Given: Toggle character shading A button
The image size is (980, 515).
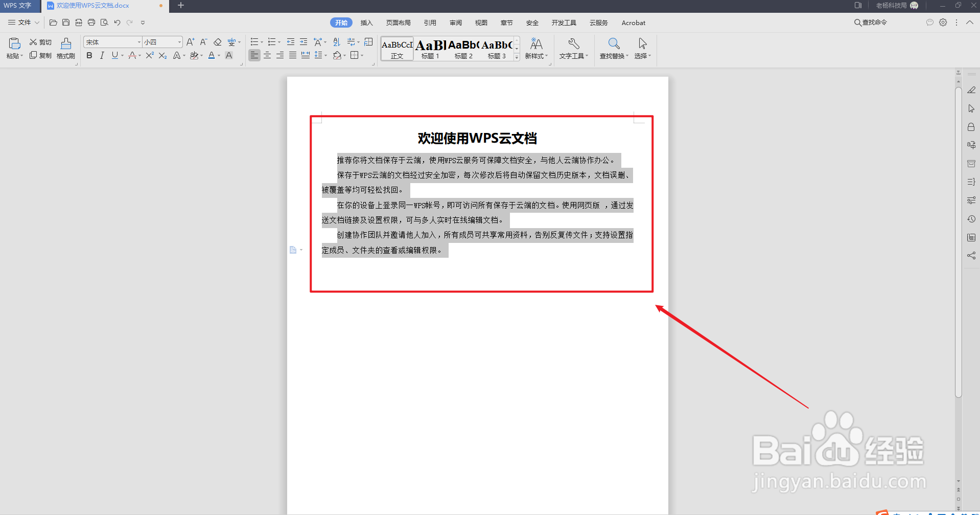Looking at the screenshot, I should pos(229,55).
